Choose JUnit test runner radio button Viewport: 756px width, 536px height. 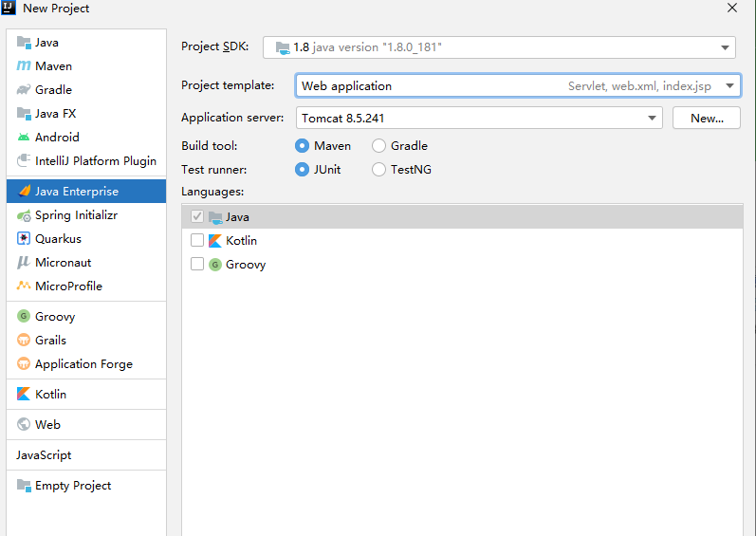coord(302,169)
